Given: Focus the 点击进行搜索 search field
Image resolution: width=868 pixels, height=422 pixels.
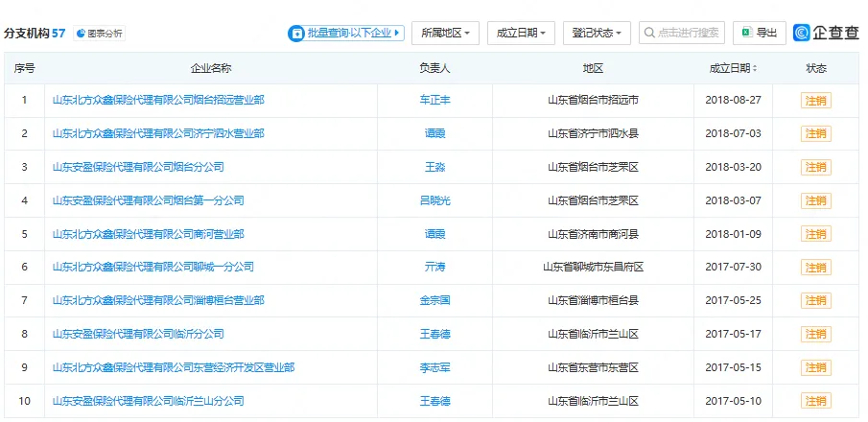Looking at the screenshot, I should point(689,33).
